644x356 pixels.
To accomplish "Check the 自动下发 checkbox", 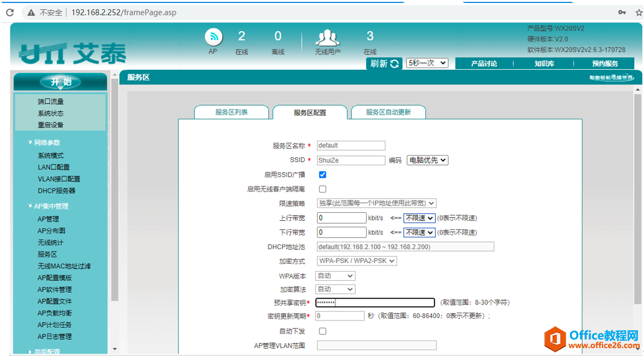I will coord(323,331).
